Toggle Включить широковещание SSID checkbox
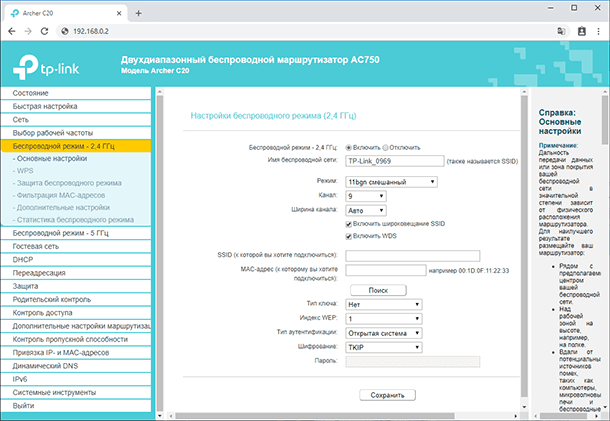This screenshot has width=610, height=421. point(349,222)
